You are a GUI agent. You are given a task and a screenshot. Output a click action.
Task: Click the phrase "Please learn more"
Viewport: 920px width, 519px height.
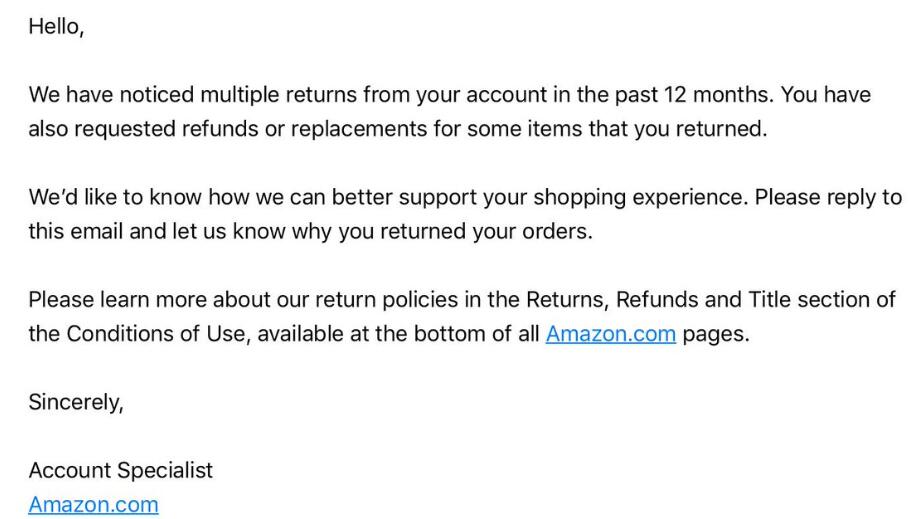pyautogui.click(x=117, y=300)
